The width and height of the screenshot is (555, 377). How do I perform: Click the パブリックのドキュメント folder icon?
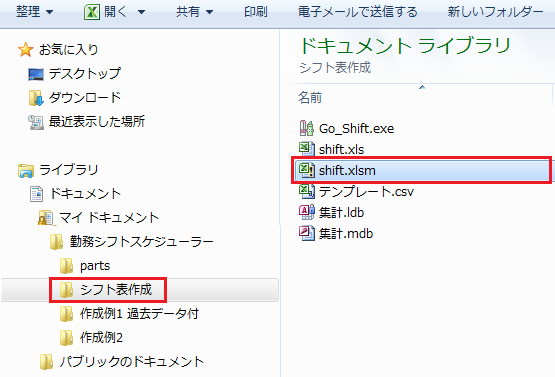pyautogui.click(x=46, y=362)
